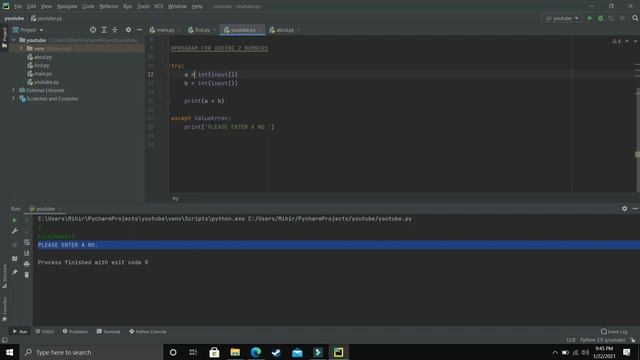The width and height of the screenshot is (640, 360).
Task: Open File Explorer from taskbar
Action: (235, 352)
